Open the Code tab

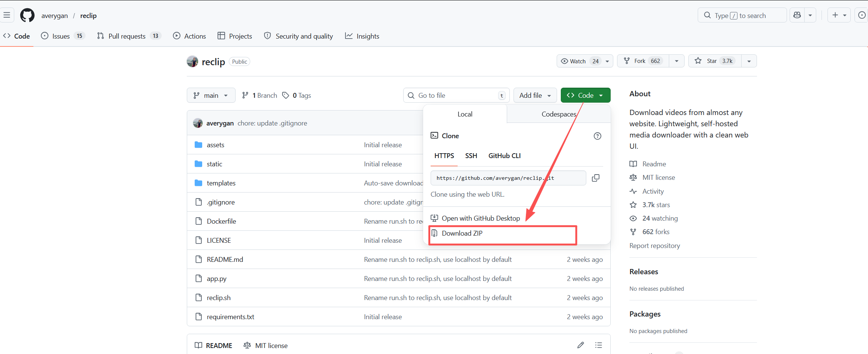(17, 36)
